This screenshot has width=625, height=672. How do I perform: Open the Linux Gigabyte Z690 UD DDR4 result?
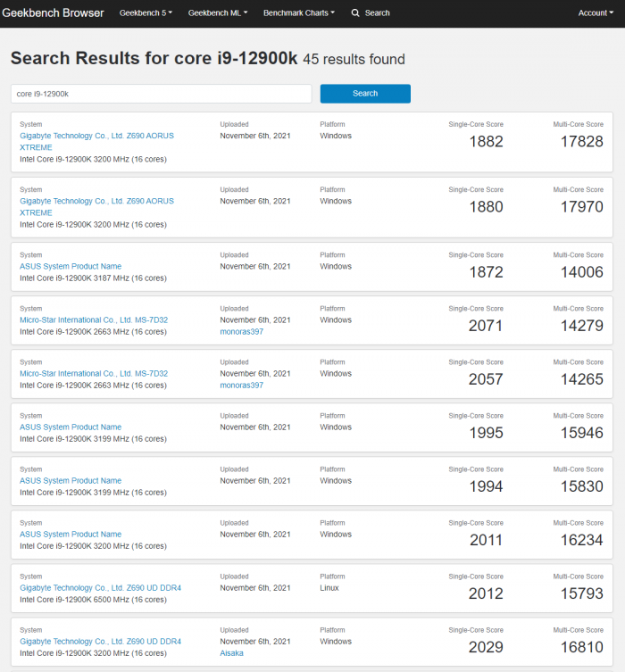pos(100,587)
